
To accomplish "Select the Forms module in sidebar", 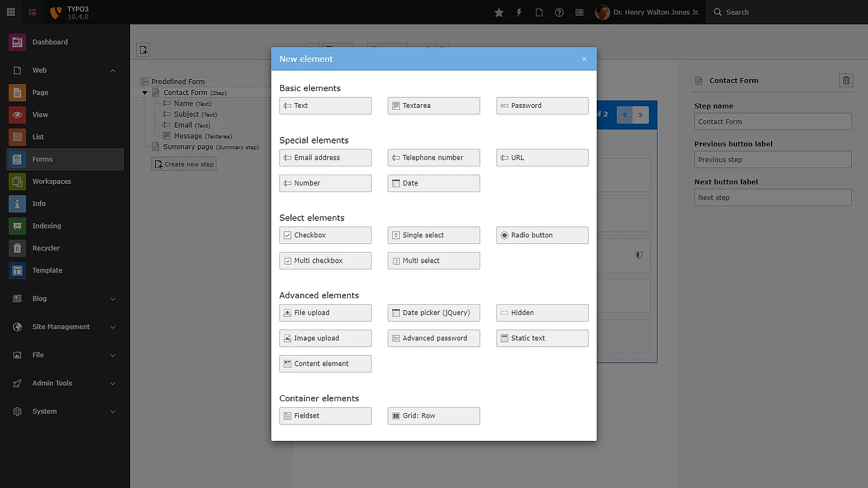I will click(x=64, y=159).
